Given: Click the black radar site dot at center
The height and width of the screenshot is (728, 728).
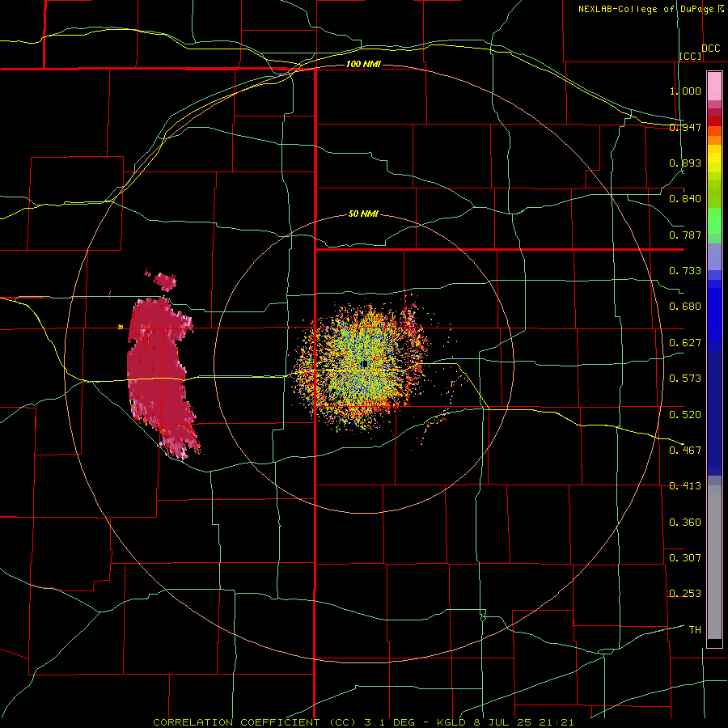Looking at the screenshot, I should [x=365, y=363].
